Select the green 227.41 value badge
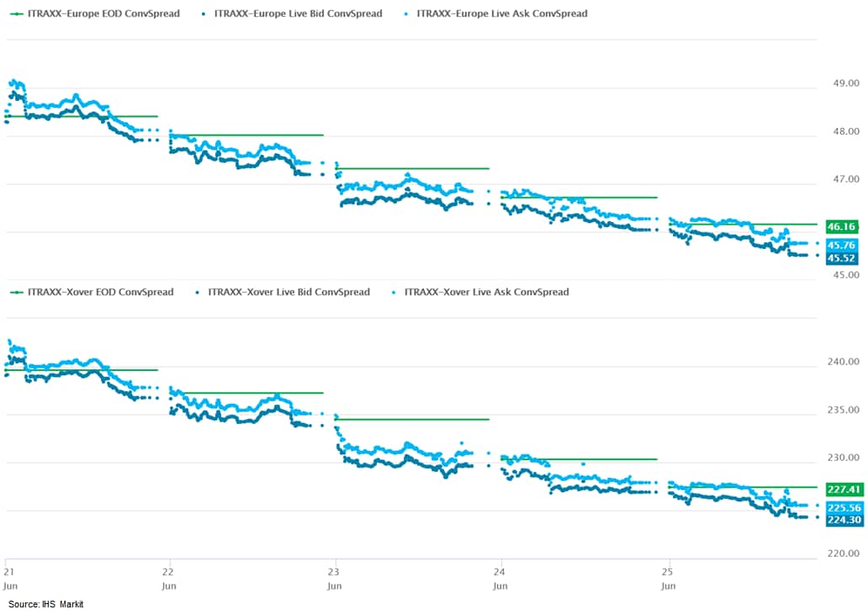The image size is (868, 615). (843, 489)
